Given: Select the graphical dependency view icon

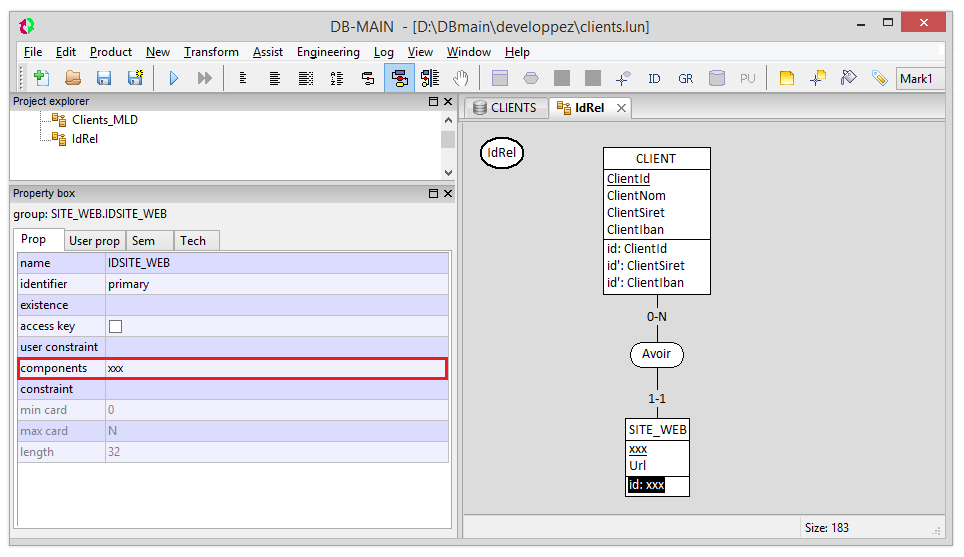Looking at the screenshot, I should point(430,78).
